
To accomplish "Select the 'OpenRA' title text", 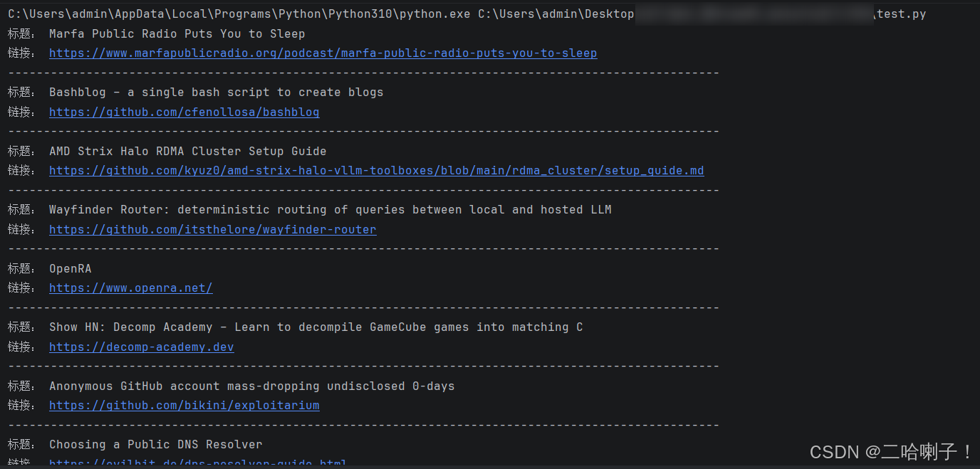I will tap(70, 269).
